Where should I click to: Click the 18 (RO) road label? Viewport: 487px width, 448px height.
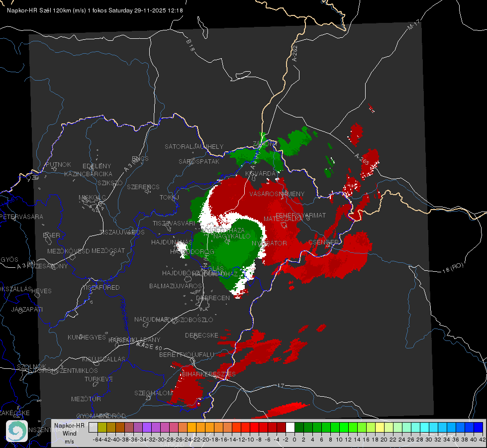(453, 268)
